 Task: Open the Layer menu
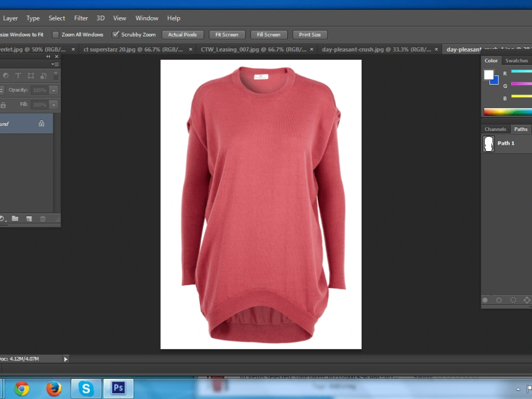pos(10,18)
